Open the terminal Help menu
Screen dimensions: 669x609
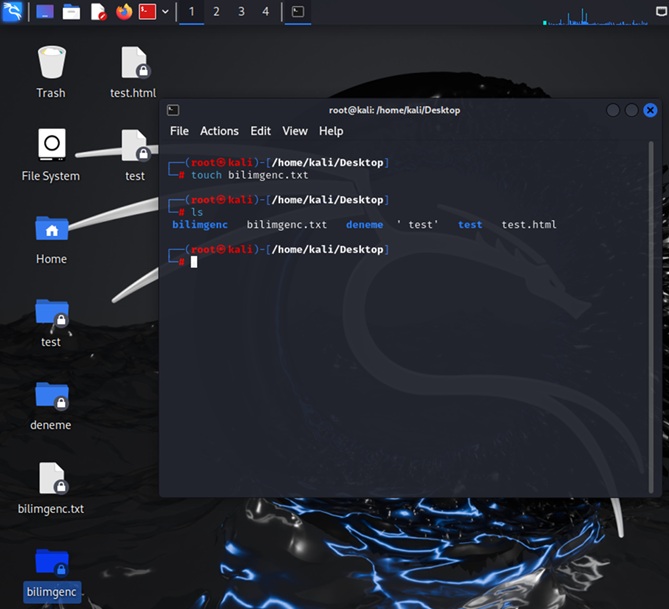331,131
